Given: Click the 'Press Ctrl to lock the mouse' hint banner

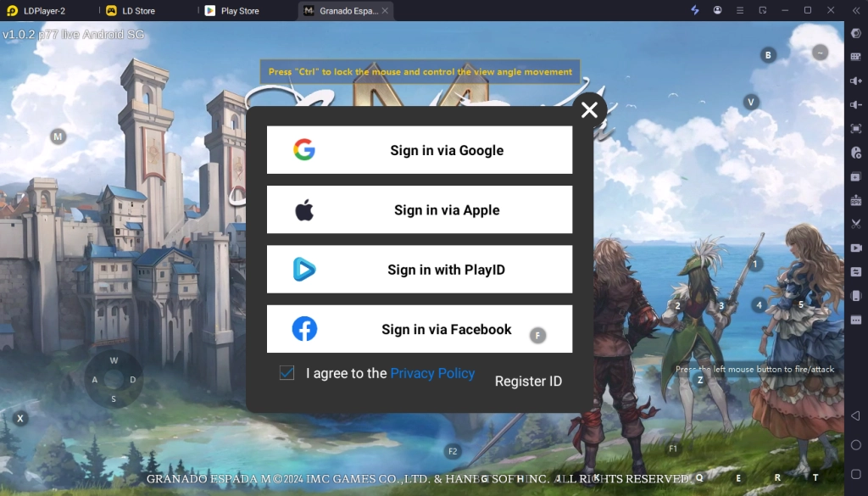Looking at the screenshot, I should coord(420,71).
